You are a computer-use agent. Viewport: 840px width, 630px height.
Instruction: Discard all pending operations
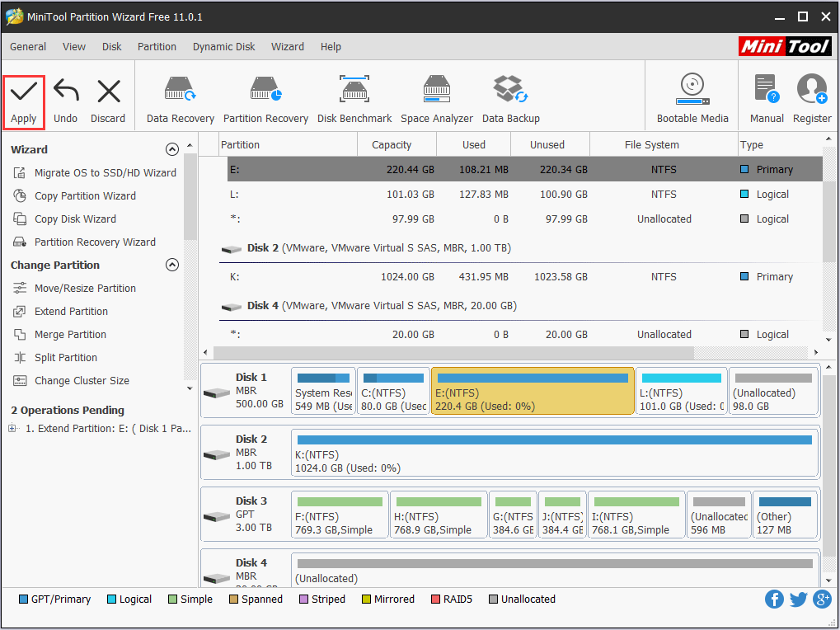click(x=108, y=101)
